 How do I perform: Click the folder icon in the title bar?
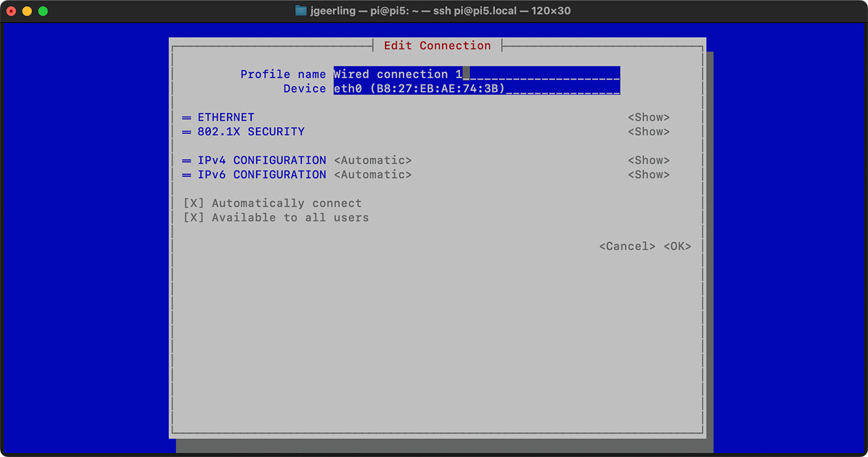pos(301,11)
